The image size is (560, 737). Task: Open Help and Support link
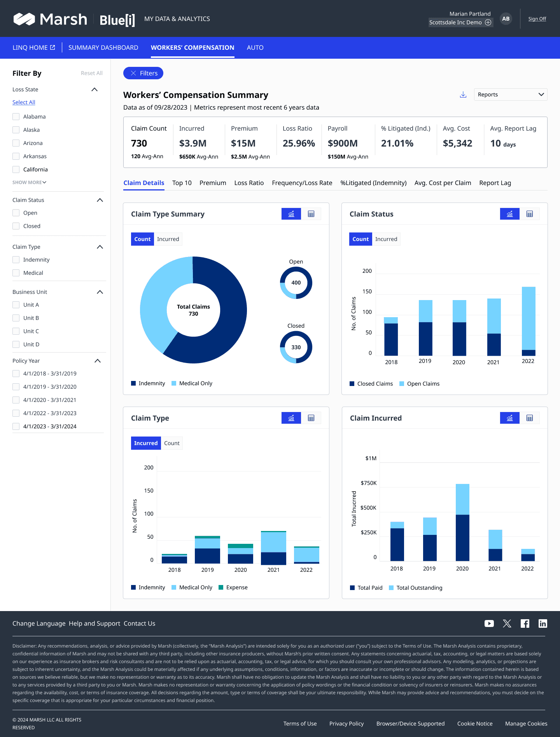coord(94,623)
